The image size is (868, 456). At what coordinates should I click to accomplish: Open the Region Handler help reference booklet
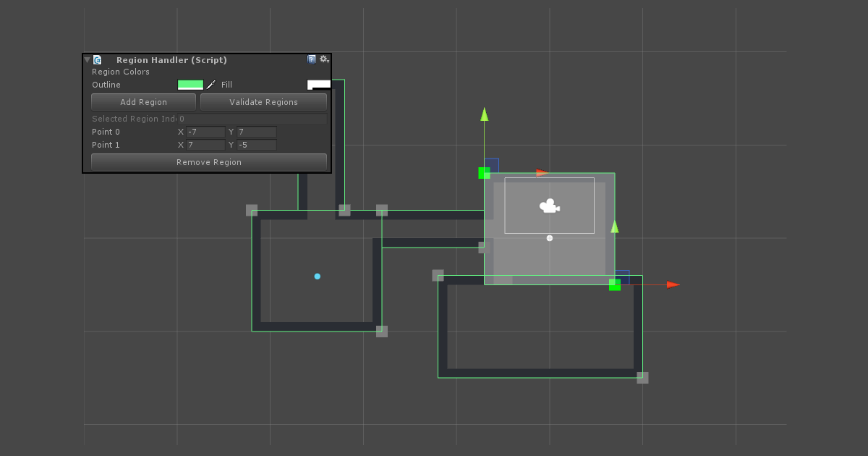pyautogui.click(x=312, y=59)
